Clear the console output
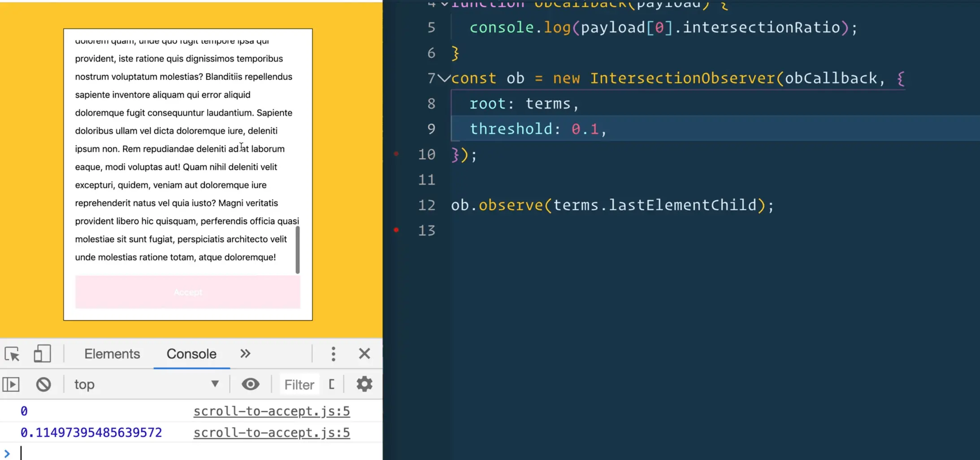 [x=43, y=384]
